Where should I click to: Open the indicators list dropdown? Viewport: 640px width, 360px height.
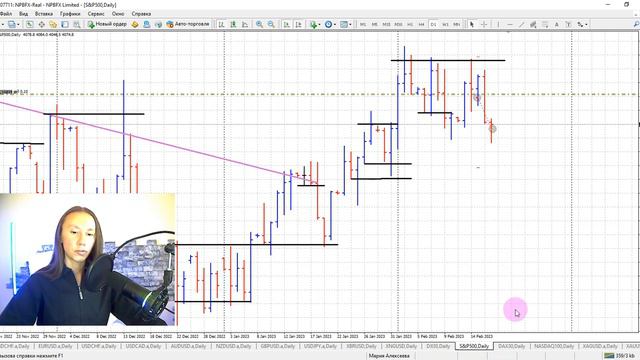pos(315,24)
